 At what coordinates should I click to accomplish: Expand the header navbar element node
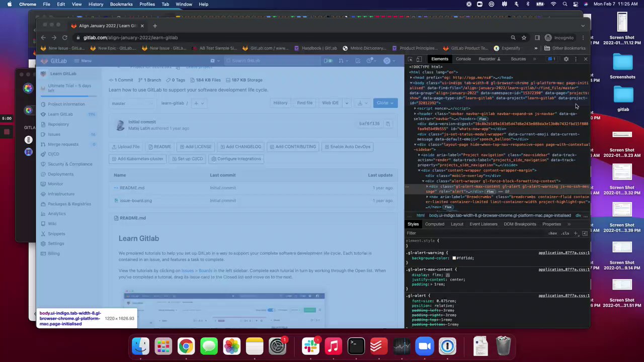[416, 114]
